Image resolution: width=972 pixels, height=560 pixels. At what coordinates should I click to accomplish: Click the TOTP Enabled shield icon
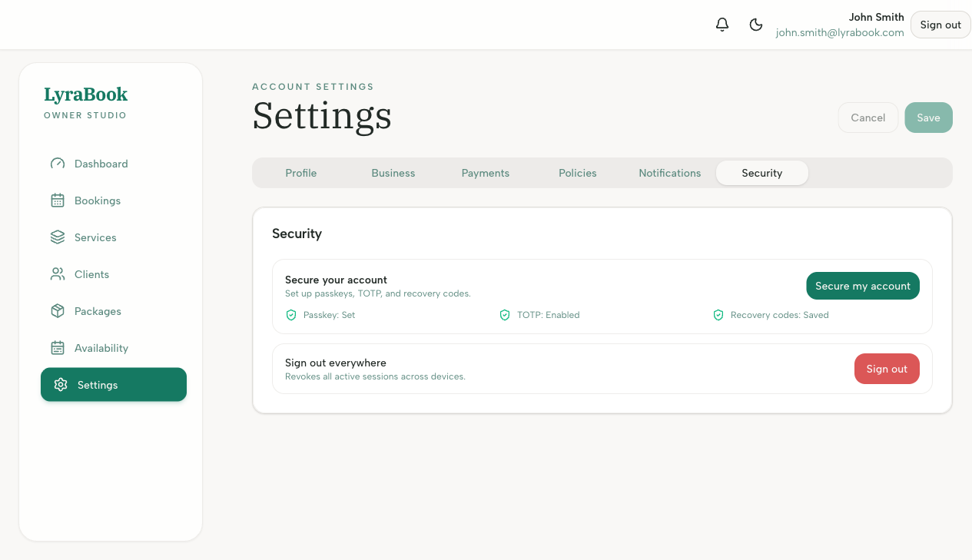[505, 314]
